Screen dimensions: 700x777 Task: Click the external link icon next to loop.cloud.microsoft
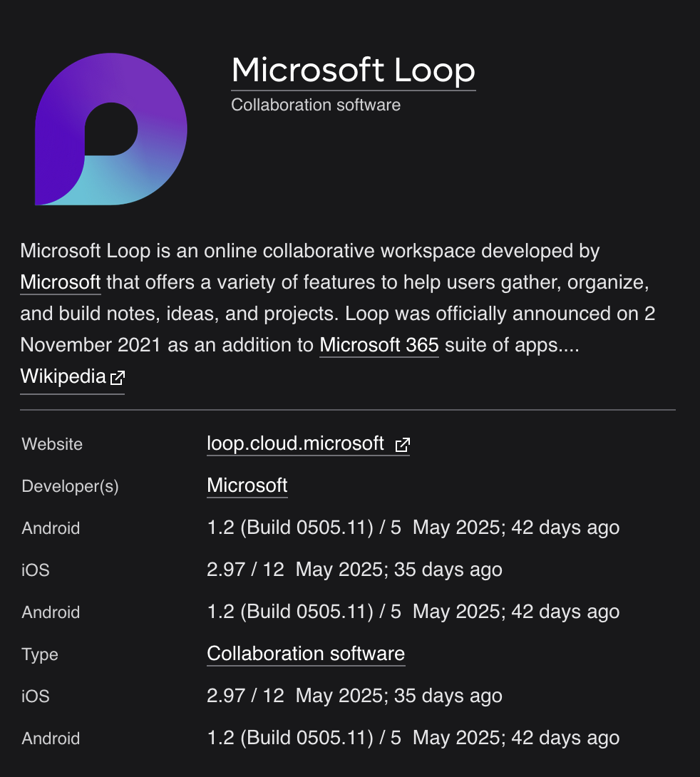point(403,444)
